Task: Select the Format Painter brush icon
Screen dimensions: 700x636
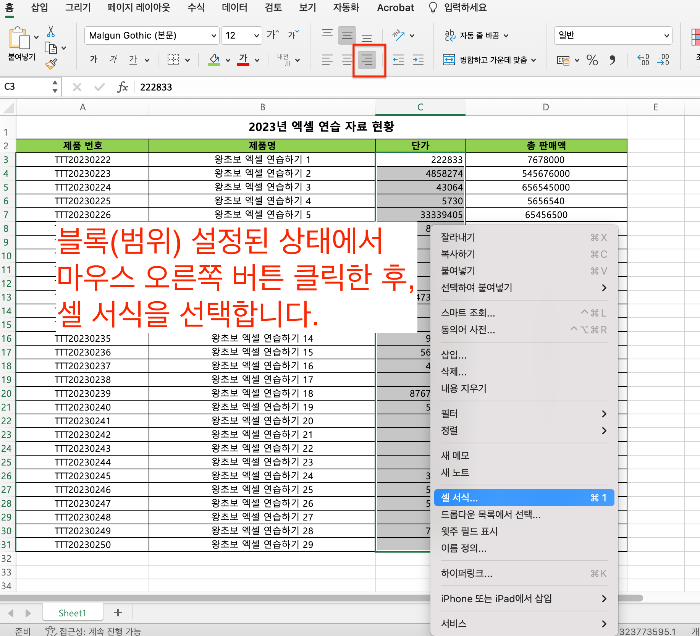Action: click(x=51, y=64)
